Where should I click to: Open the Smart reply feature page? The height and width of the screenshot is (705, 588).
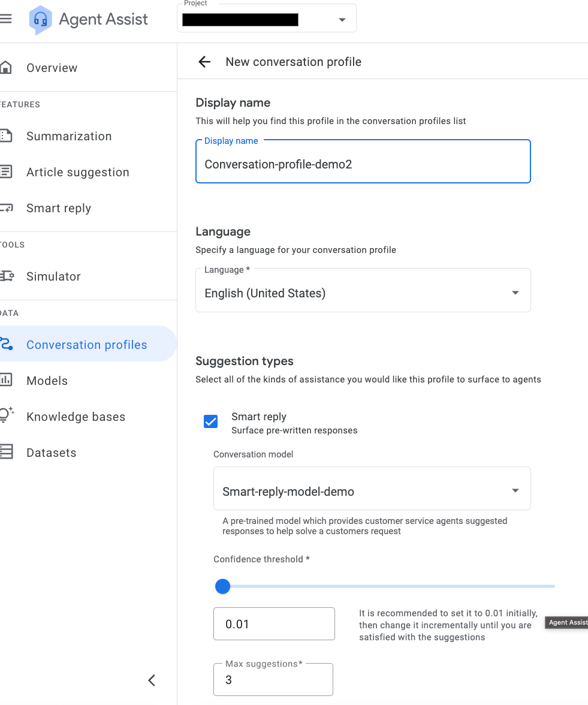pyautogui.click(x=59, y=208)
